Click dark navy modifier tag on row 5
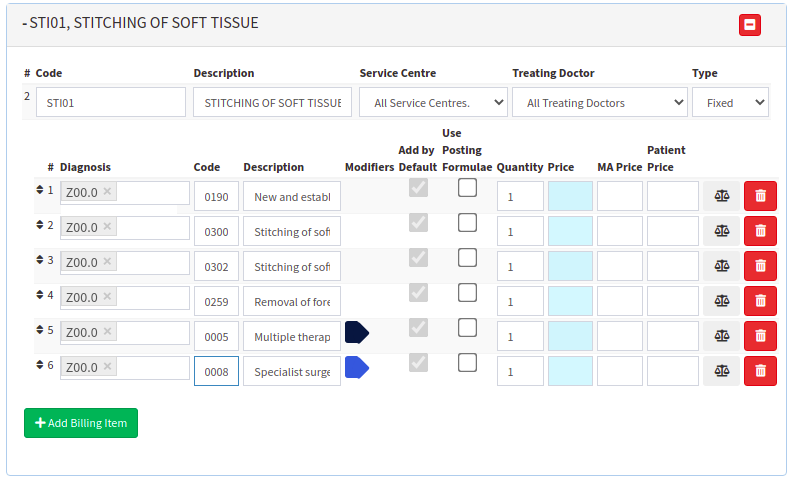Image resolution: width=790 pixels, height=480 pixels. 357,332
